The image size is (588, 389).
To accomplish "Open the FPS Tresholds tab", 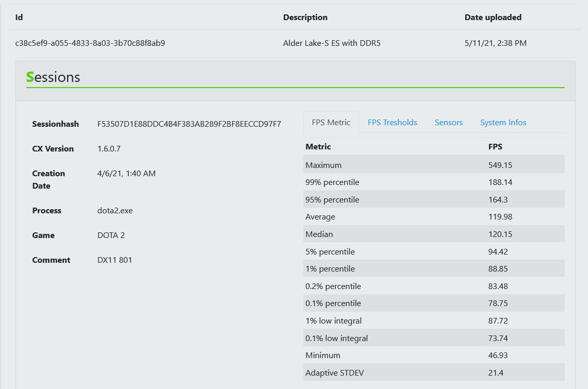I will [392, 123].
